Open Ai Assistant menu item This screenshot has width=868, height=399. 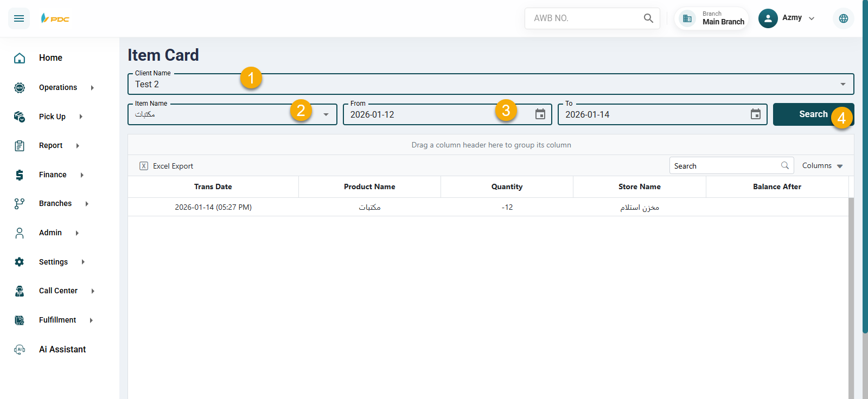(62, 350)
